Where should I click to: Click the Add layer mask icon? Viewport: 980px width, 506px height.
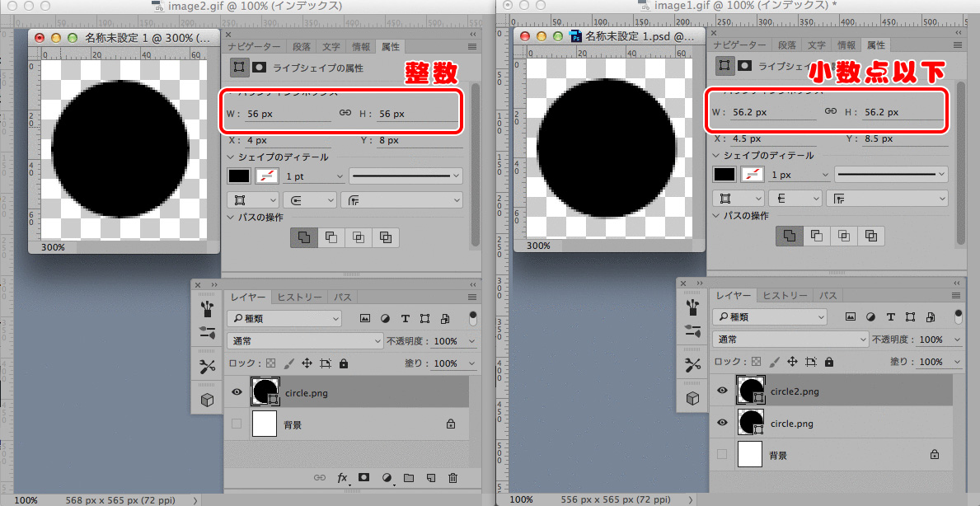(x=363, y=478)
